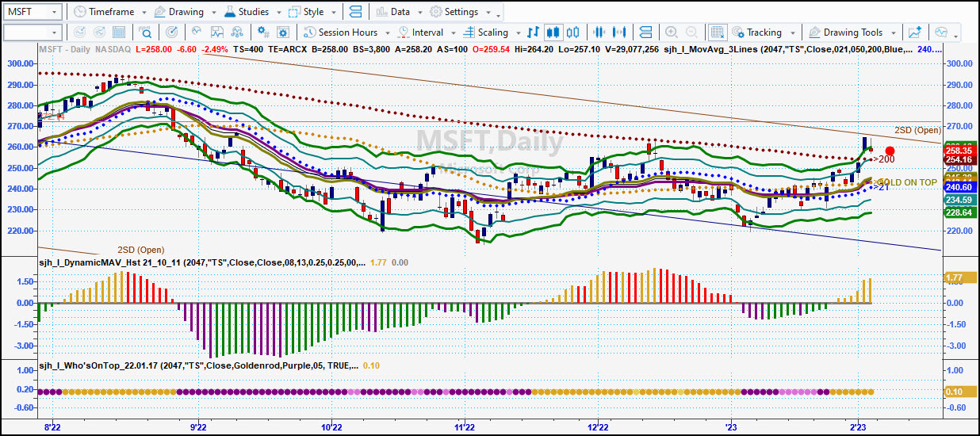Click the Interval button
The image size is (980, 436).
tap(420, 33)
